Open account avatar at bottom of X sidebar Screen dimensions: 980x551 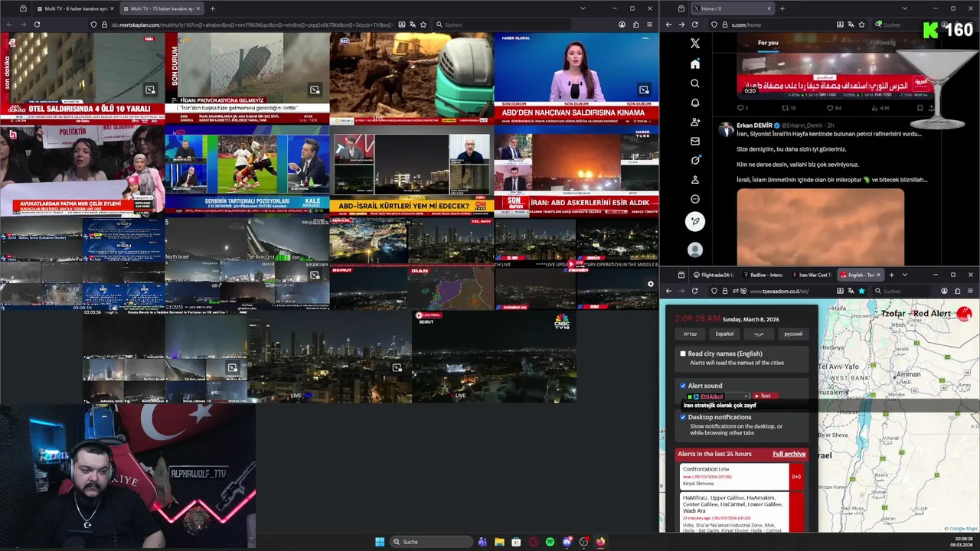(695, 249)
